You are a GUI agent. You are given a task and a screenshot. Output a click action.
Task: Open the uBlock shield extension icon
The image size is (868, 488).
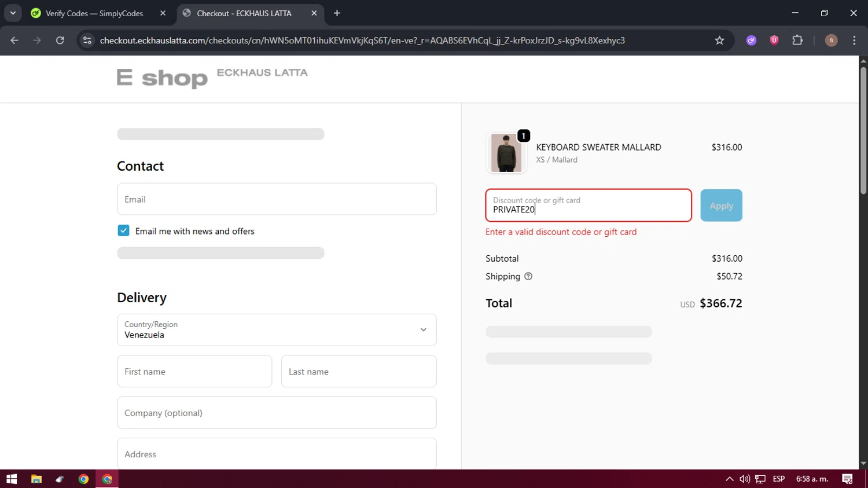coord(774,41)
